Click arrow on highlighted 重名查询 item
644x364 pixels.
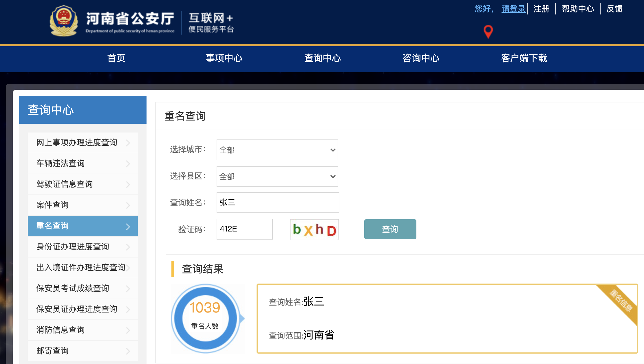coord(128,227)
